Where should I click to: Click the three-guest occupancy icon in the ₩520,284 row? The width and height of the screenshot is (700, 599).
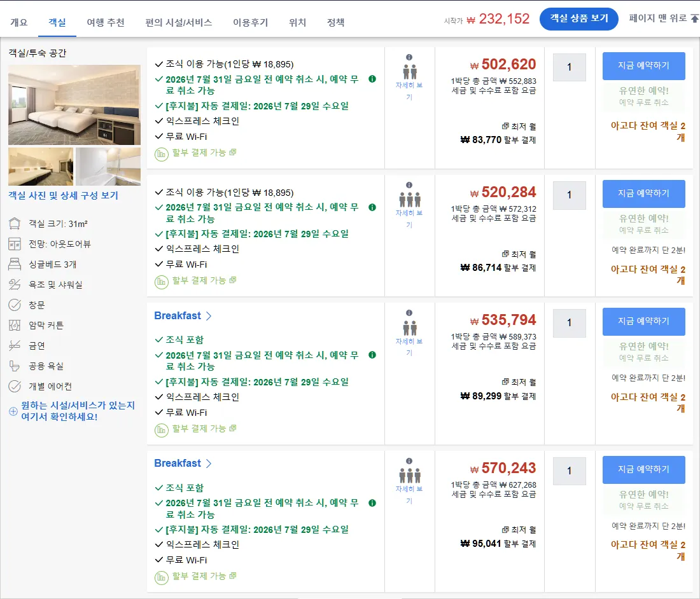(x=410, y=200)
